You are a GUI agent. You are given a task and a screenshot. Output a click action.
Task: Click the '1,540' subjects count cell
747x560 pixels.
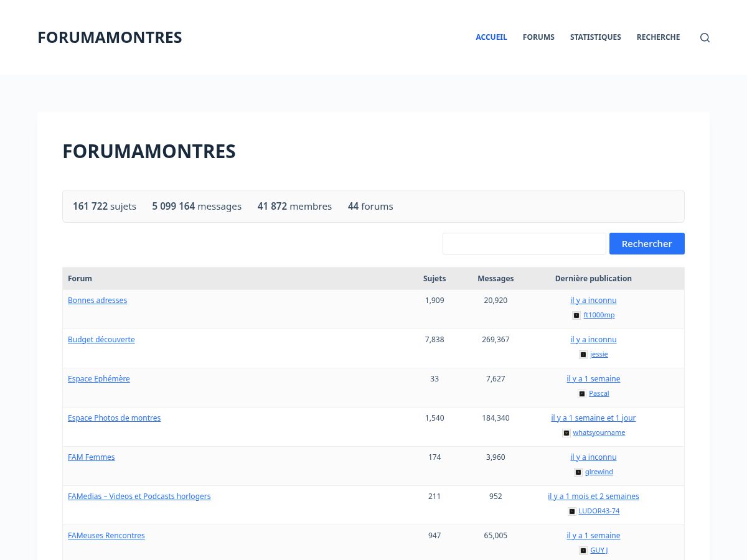435,418
